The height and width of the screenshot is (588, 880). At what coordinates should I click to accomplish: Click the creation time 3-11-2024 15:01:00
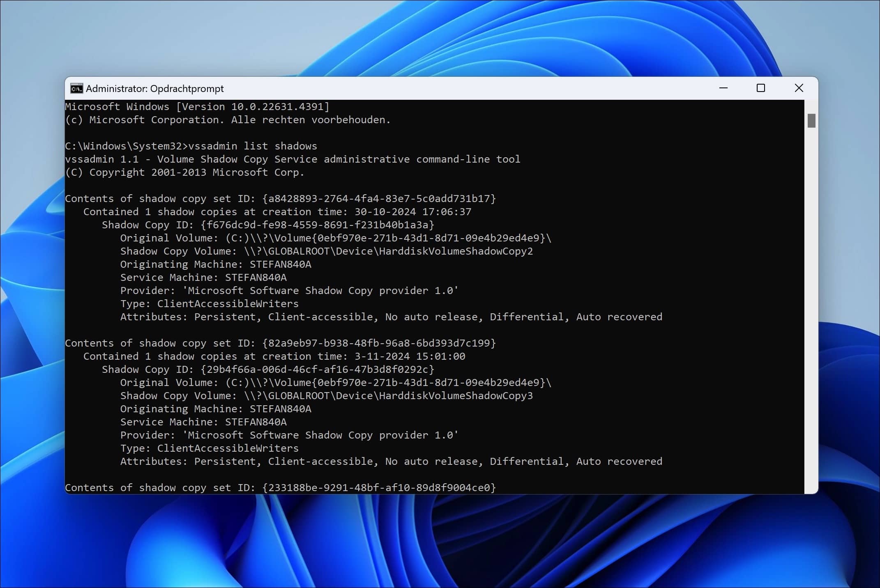(x=410, y=356)
